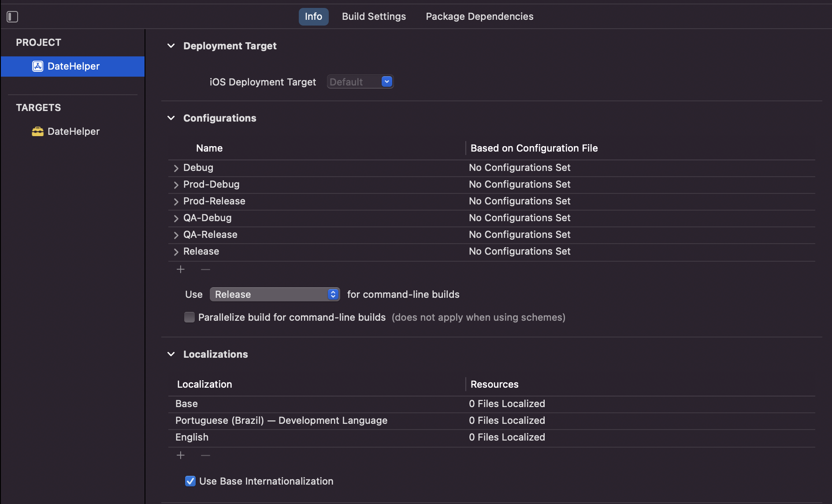The image size is (832, 504).
Task: Click the DateHelper project app icon
Action: coord(37,66)
